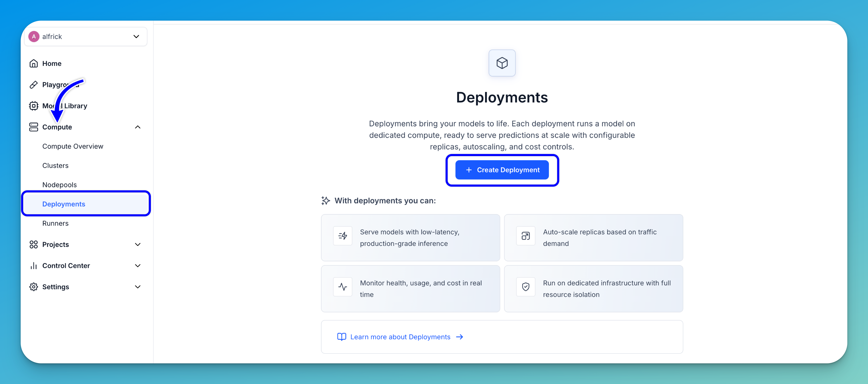Expand the Control Center chevron
The image size is (868, 384).
click(x=137, y=266)
